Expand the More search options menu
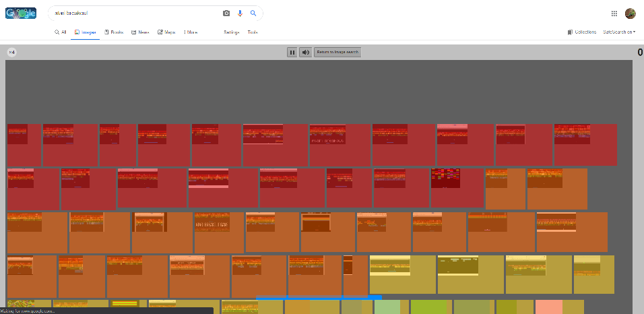The image size is (644, 314). click(x=190, y=32)
